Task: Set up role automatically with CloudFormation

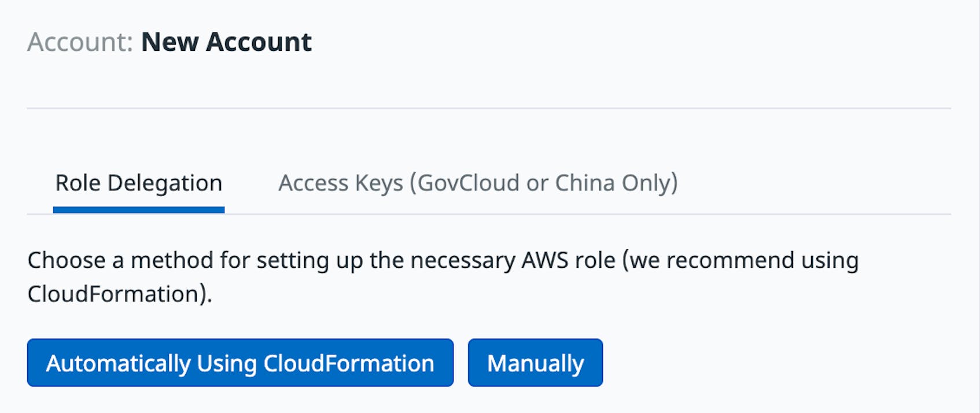Action: coord(239,363)
